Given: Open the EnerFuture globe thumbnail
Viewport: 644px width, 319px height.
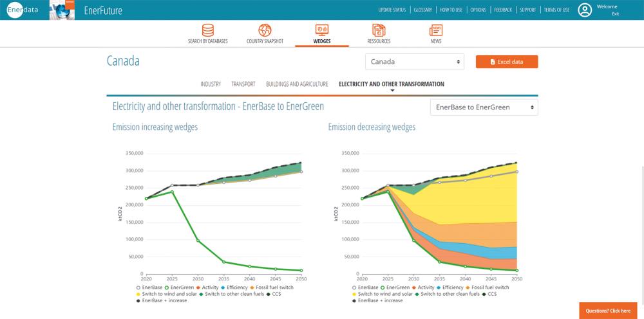Looking at the screenshot, I should 62,10.
